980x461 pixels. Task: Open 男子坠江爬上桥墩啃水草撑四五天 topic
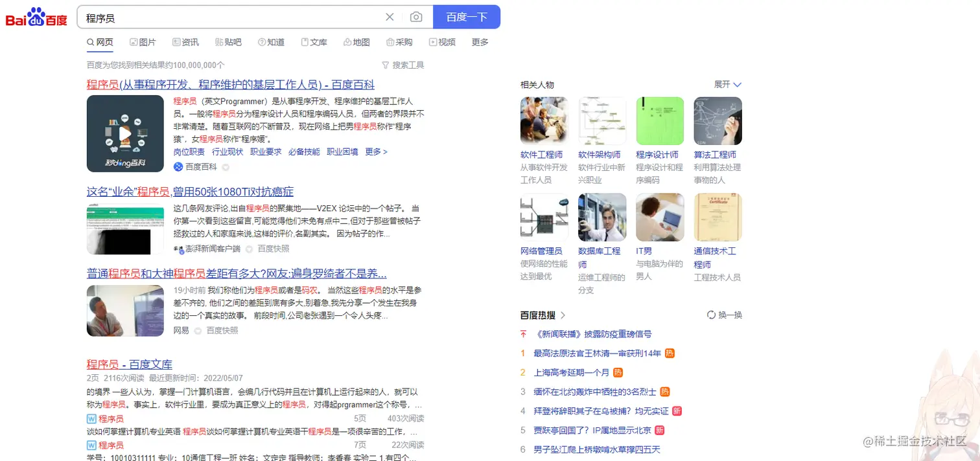(596, 450)
